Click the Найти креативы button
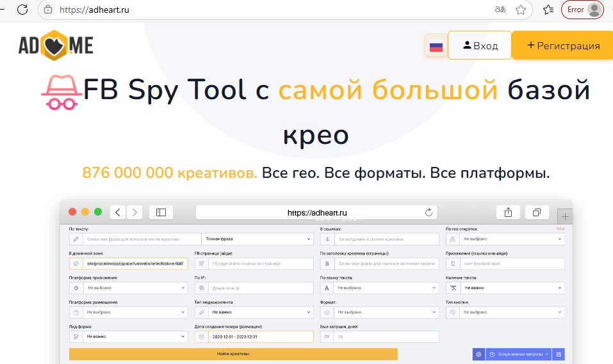The height and width of the screenshot is (364, 613). [233, 354]
